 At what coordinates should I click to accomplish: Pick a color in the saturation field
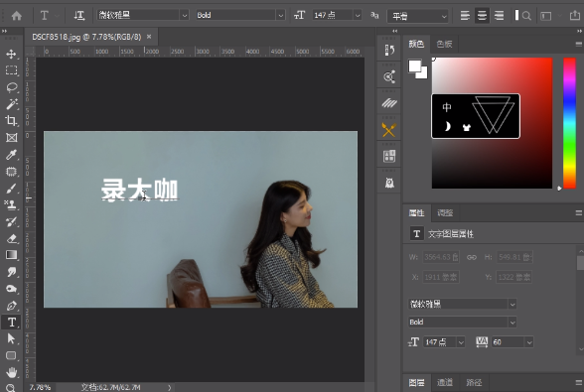[x=492, y=123]
